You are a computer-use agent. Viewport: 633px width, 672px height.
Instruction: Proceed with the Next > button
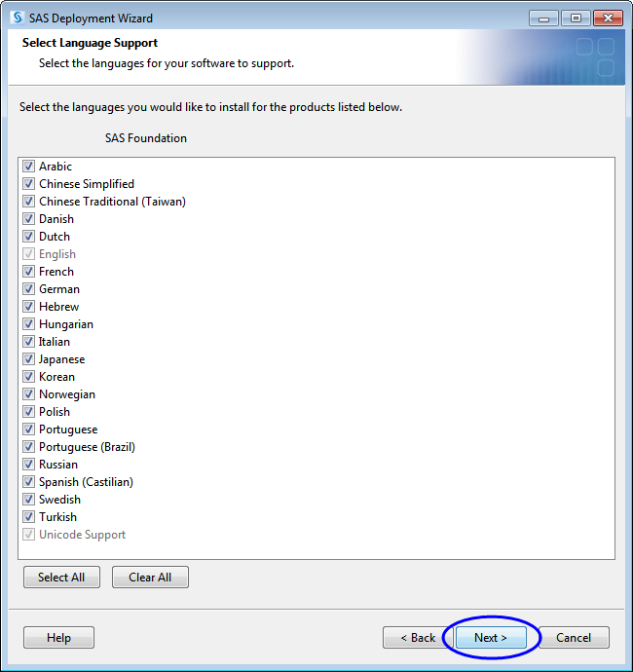(491, 638)
